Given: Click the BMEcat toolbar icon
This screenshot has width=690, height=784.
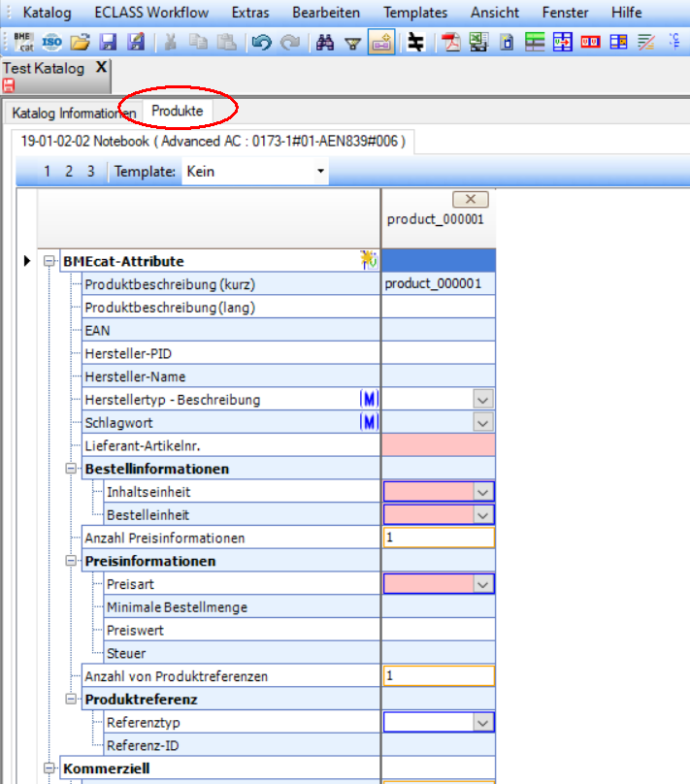Looking at the screenshot, I should [23, 42].
